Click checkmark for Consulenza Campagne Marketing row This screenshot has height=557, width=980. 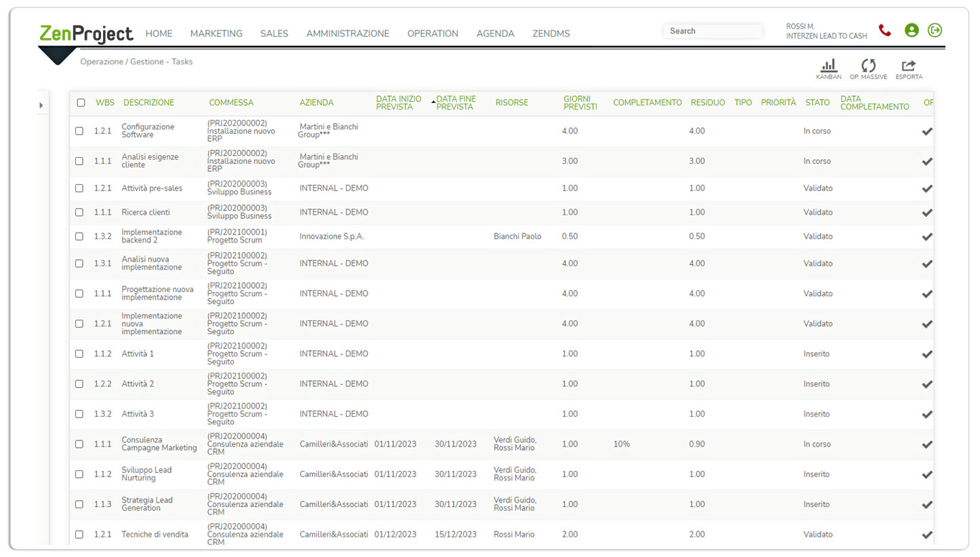tap(927, 445)
